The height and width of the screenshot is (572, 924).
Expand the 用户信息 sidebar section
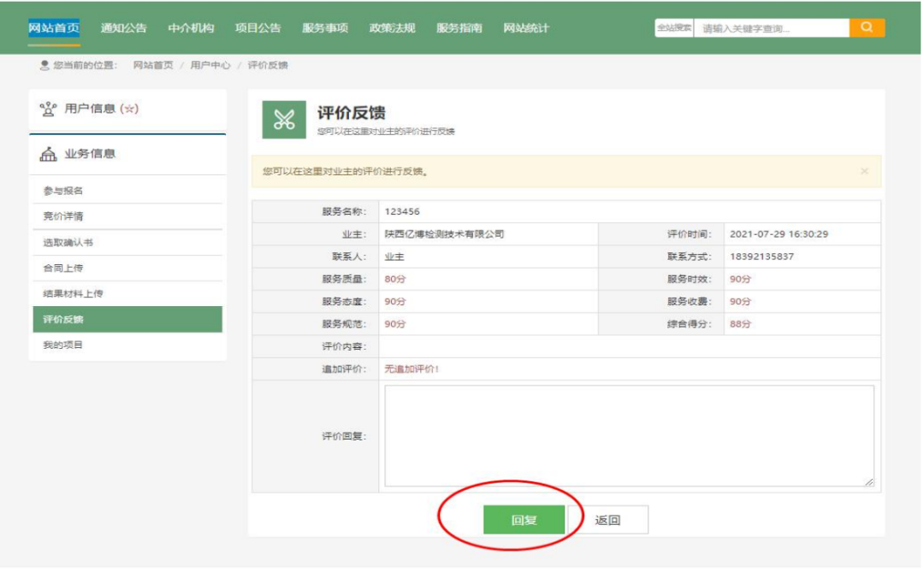(x=127, y=109)
